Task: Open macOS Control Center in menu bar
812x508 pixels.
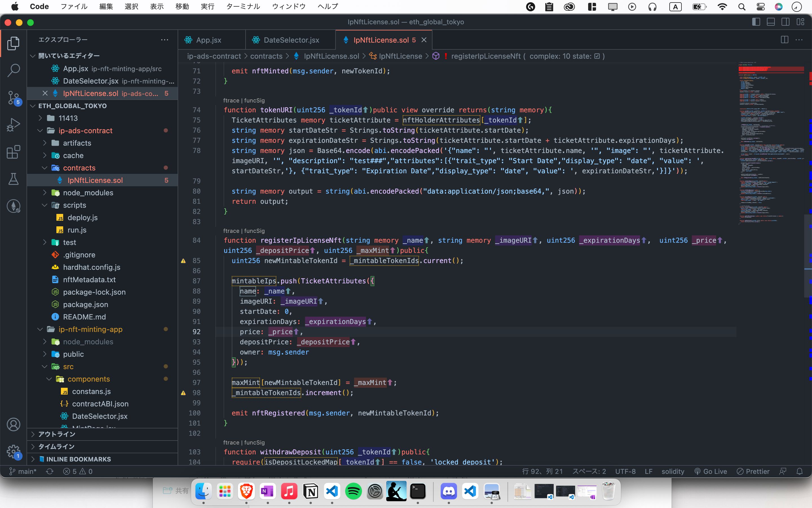Action: click(761, 7)
